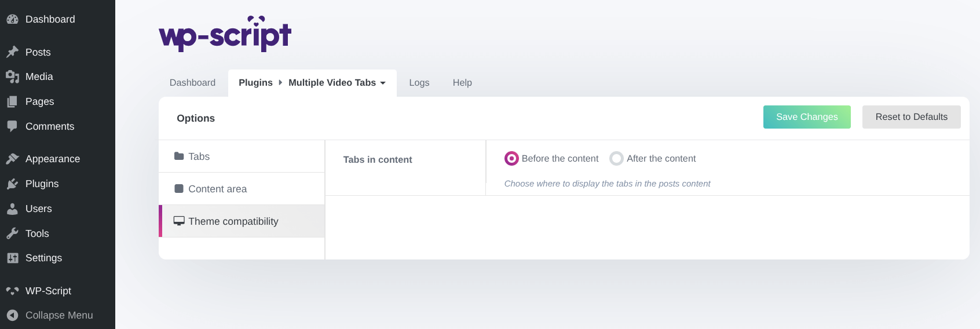Click the Posts pushpin icon

tap(12, 52)
